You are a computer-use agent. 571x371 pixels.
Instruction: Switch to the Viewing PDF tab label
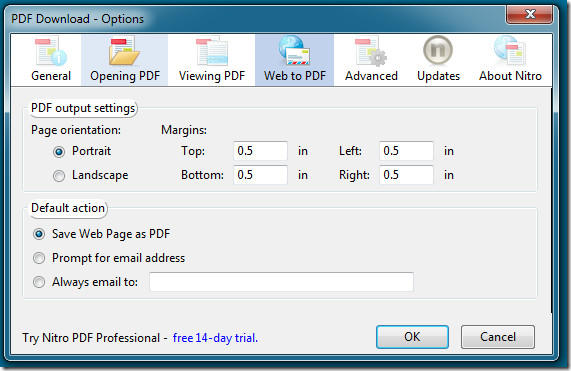pyautogui.click(x=212, y=76)
